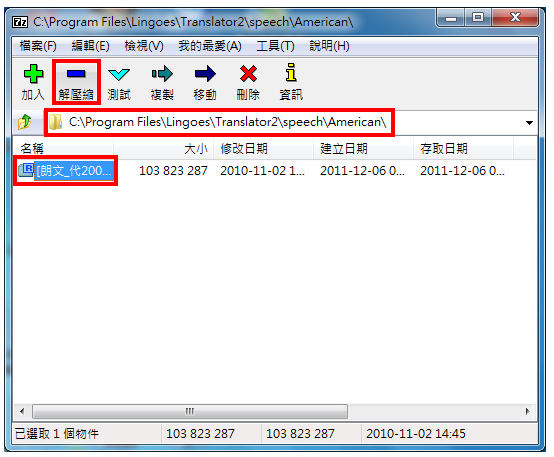Click the 複製 (Copy) arrow icon

(x=162, y=74)
